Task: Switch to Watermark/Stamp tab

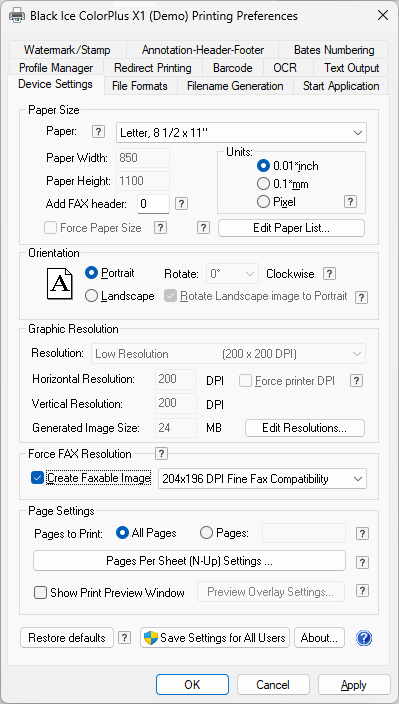Action: click(67, 50)
